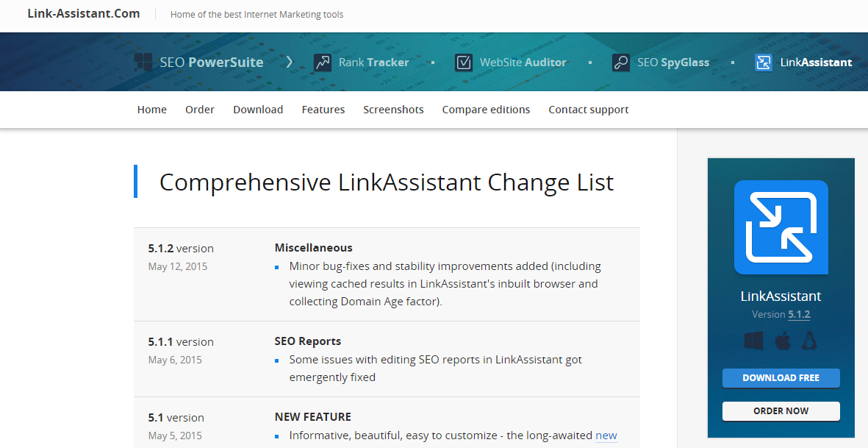Screen dimensions: 868x448
Task: Click the 'NEW FEATURE' heading
Action: click(x=313, y=416)
